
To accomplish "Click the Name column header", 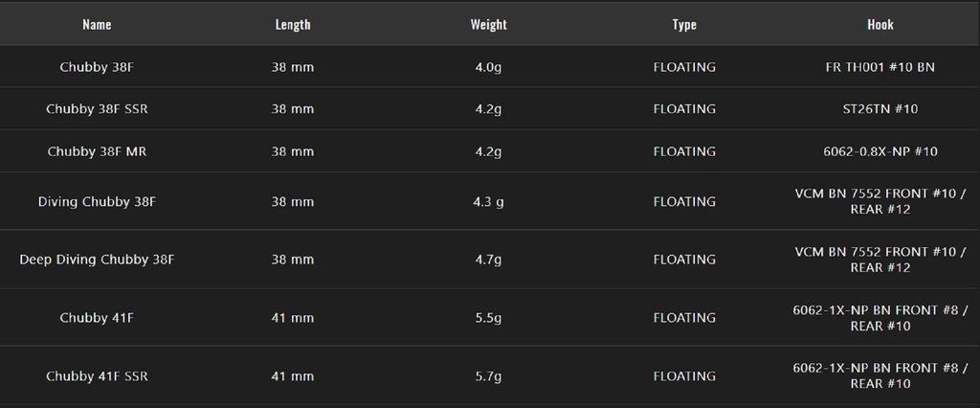I will tap(97, 25).
